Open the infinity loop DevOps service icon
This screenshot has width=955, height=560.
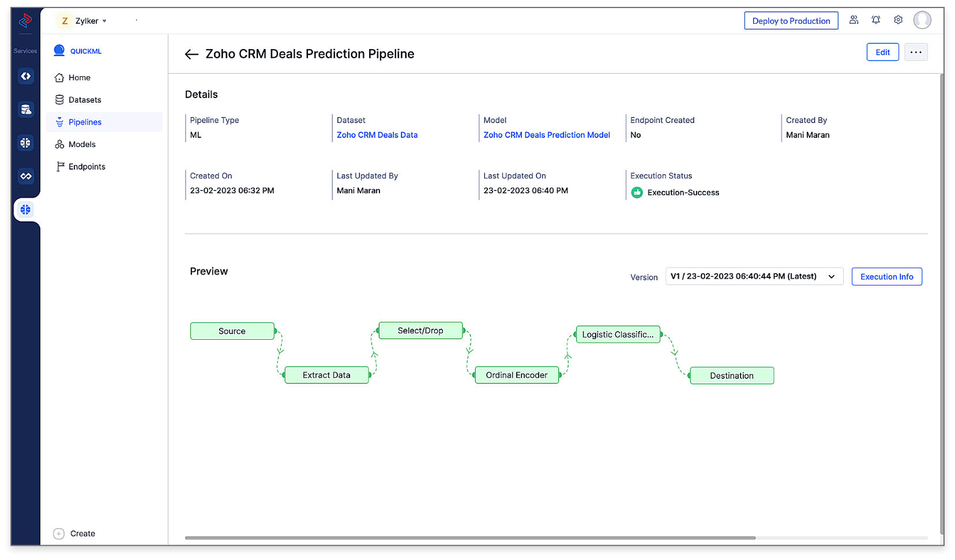click(25, 176)
